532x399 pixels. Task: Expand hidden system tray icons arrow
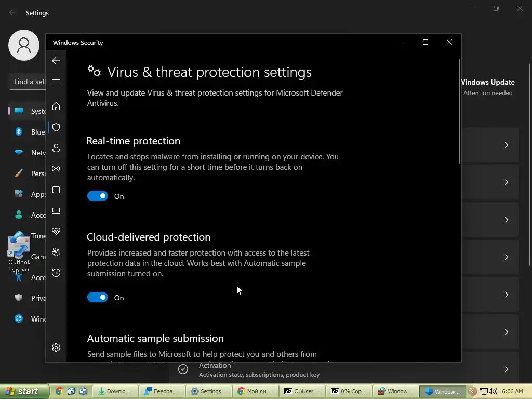click(472, 392)
